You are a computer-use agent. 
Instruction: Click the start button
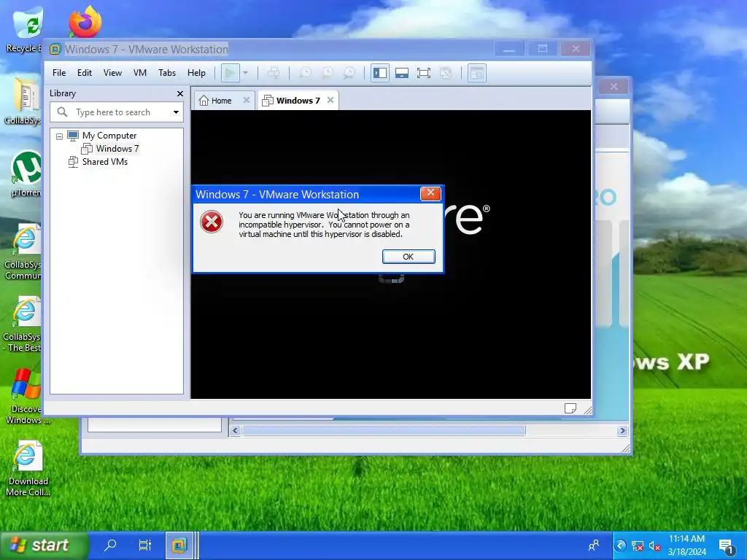(44, 545)
